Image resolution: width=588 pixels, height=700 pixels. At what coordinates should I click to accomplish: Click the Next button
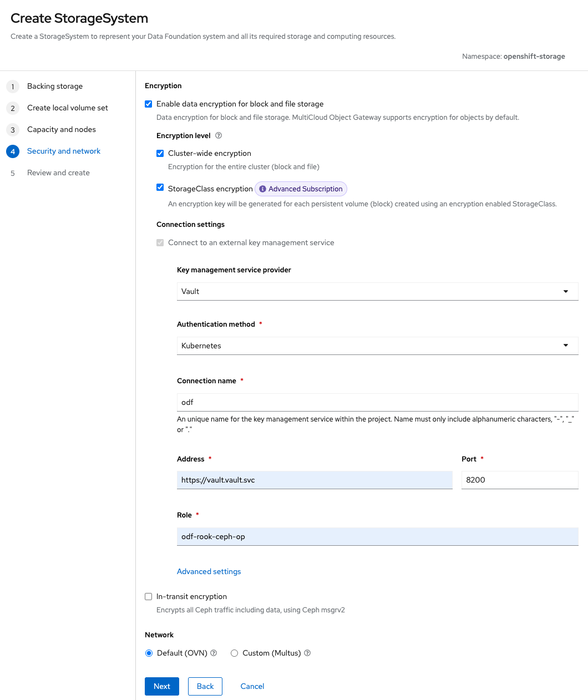point(162,686)
